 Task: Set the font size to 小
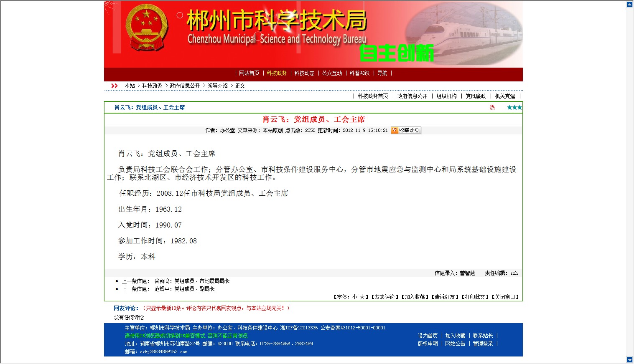354,297
